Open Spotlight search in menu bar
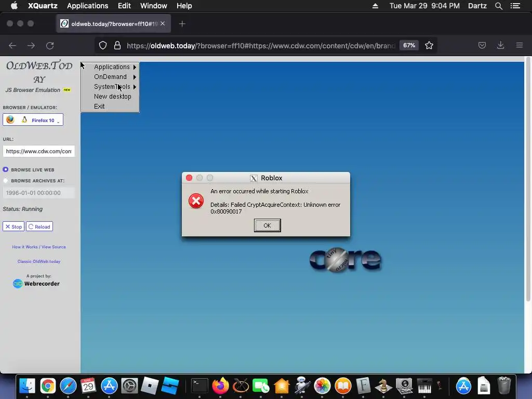The image size is (532, 399). pos(498,6)
